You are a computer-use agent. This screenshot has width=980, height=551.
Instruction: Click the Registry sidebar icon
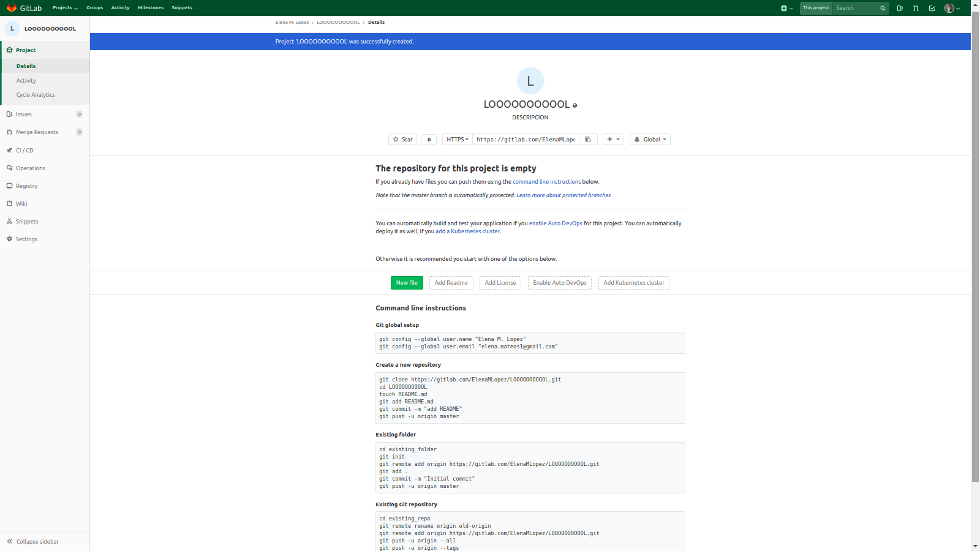(x=9, y=186)
